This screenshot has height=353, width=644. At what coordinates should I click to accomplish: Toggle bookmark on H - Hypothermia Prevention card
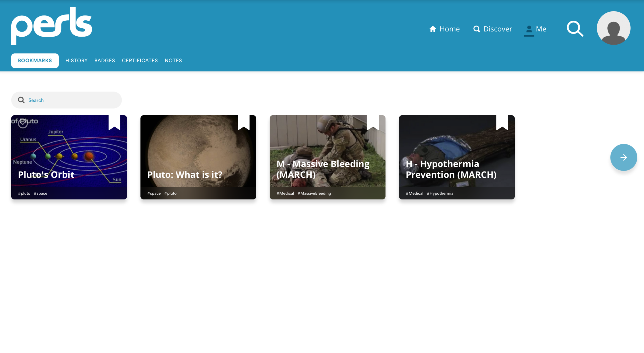point(502,122)
